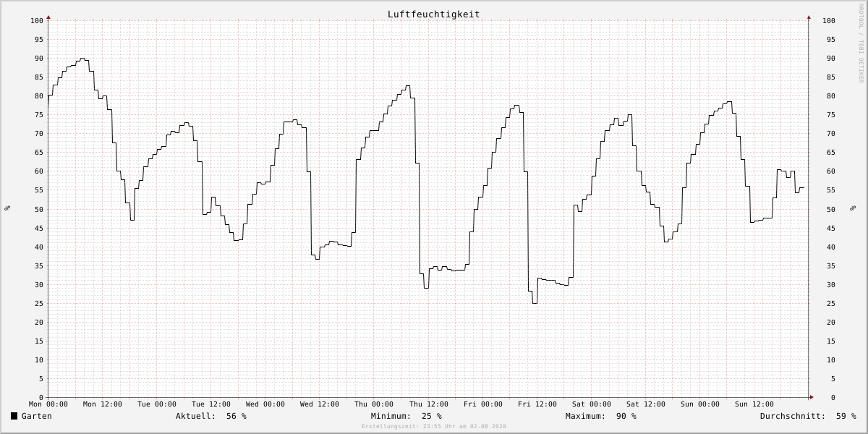Click the "Luftfeuchtigkeit" chart title
Image resolution: width=868 pixels, height=434 pixels.
(433, 14)
